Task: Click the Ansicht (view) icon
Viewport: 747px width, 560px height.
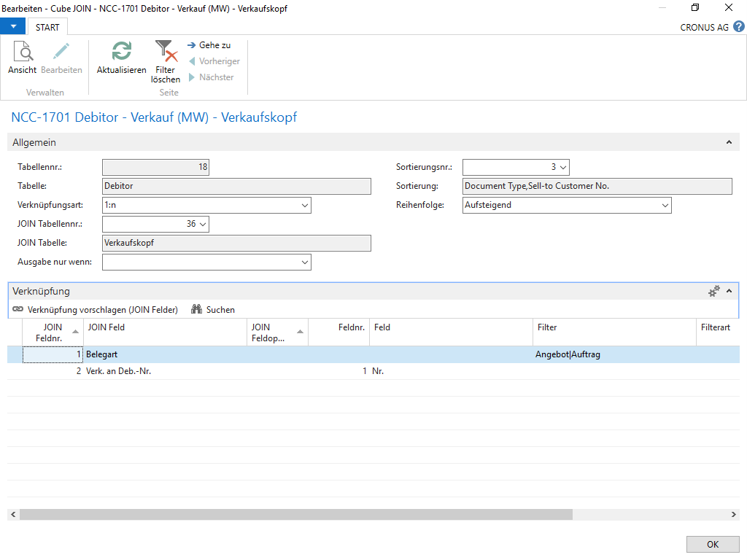Action: tap(23, 52)
